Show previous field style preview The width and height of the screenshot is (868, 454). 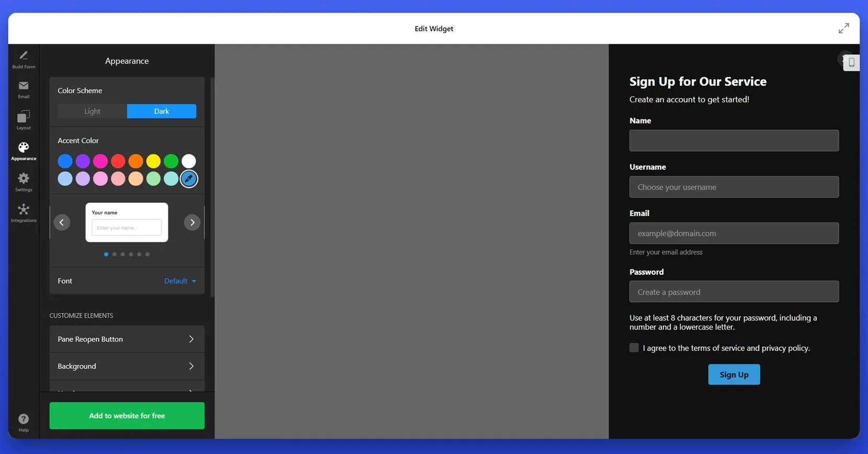tap(62, 223)
